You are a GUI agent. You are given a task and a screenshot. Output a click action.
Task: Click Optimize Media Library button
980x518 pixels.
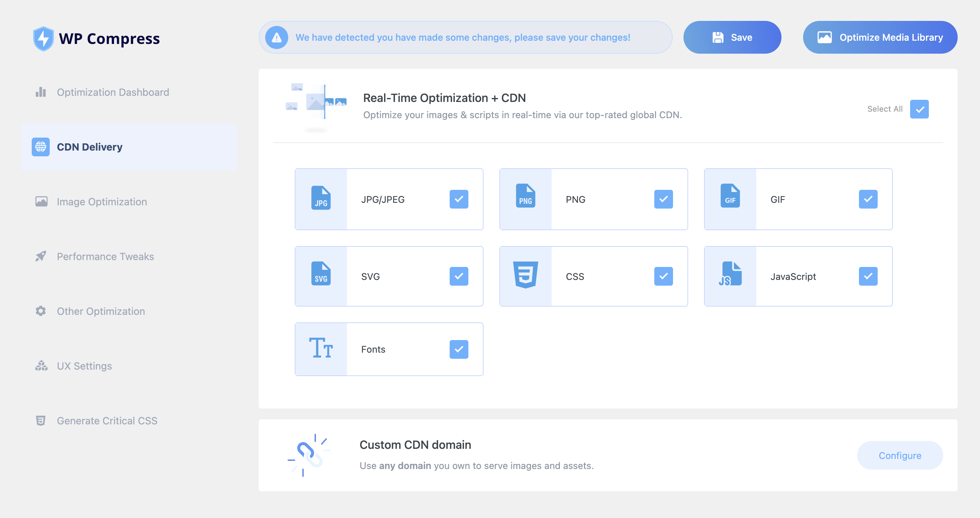pos(880,37)
